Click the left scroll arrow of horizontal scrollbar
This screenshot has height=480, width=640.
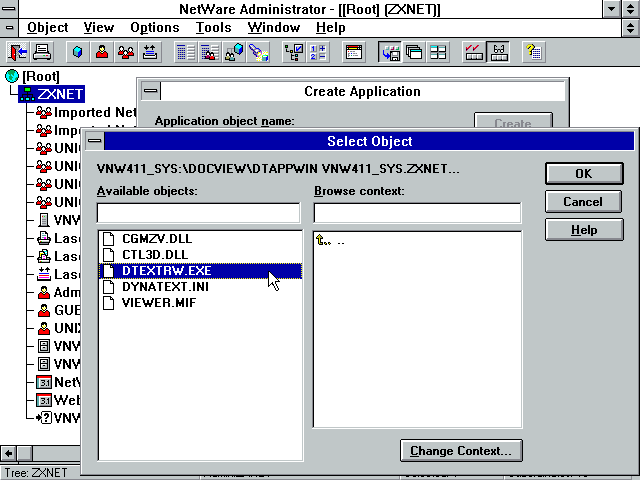pyautogui.click(x=9, y=453)
